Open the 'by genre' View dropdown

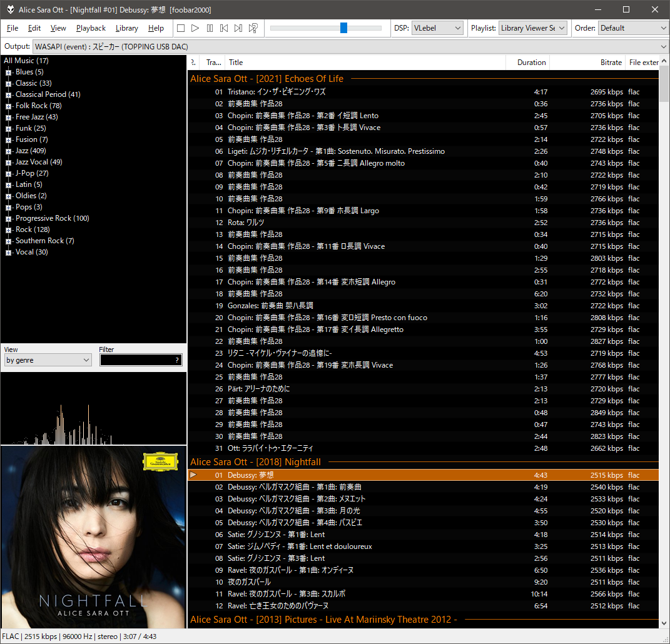click(x=48, y=360)
